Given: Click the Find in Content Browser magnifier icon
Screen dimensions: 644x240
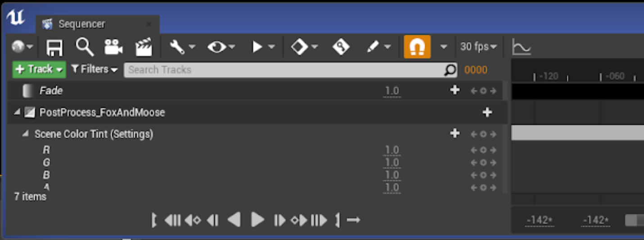Looking at the screenshot, I should click(85, 46).
